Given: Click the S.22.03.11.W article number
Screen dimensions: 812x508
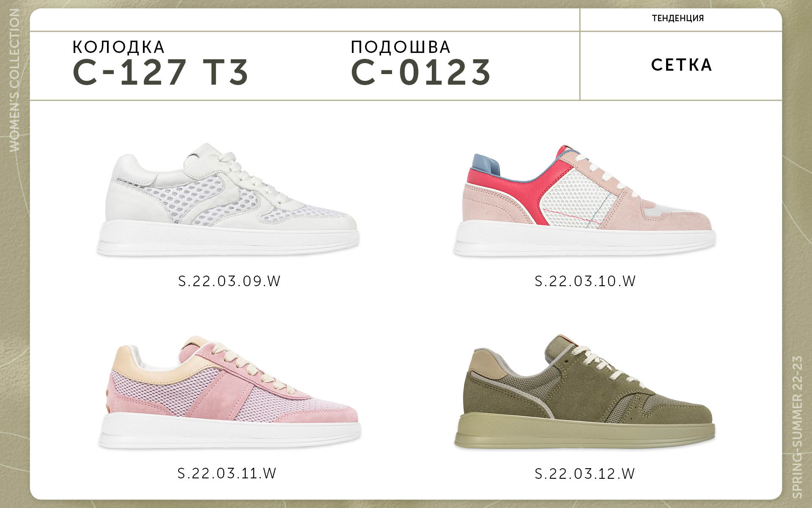Looking at the screenshot, I should [228, 473].
